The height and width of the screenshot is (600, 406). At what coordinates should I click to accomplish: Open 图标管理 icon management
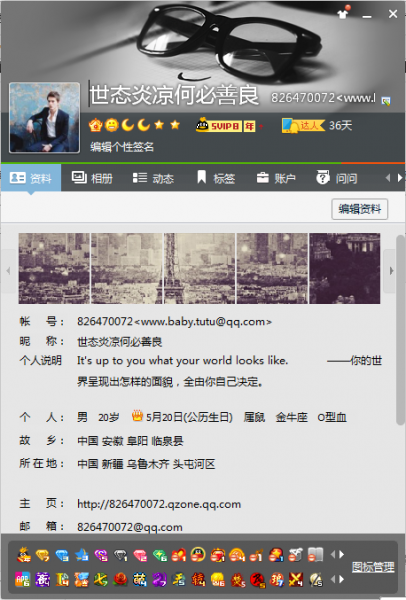point(373,567)
